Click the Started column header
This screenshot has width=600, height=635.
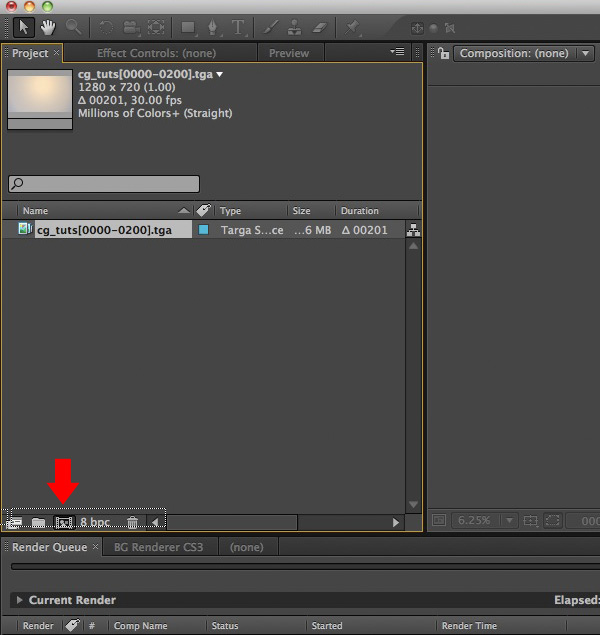(x=327, y=626)
